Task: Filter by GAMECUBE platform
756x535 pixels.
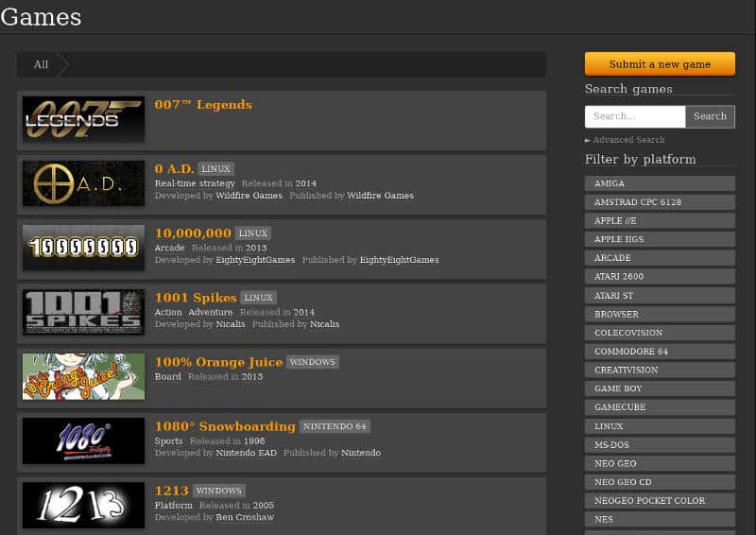Action: point(660,407)
